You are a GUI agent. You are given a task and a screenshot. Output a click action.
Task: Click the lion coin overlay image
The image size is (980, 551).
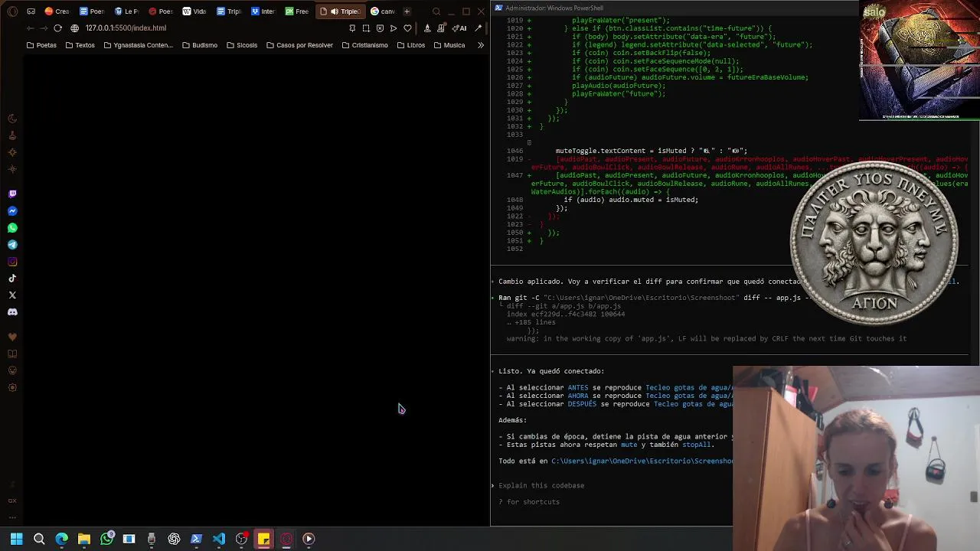(874, 243)
